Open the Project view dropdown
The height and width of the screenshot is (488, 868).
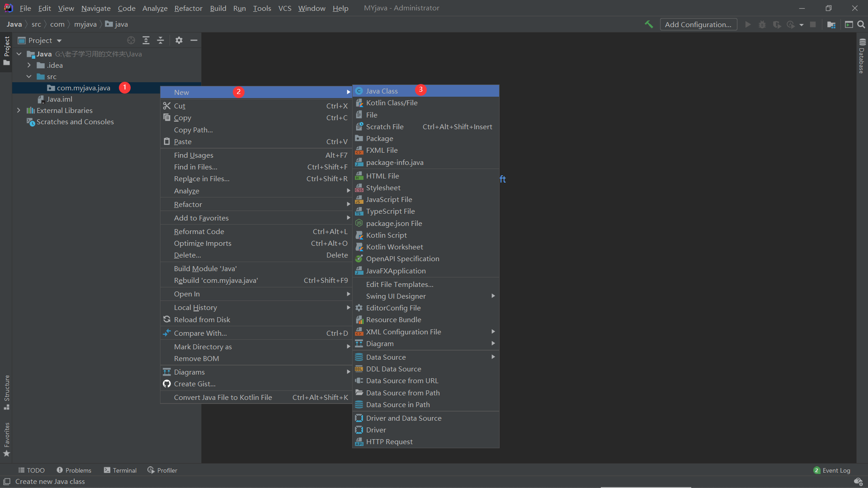[59, 41]
